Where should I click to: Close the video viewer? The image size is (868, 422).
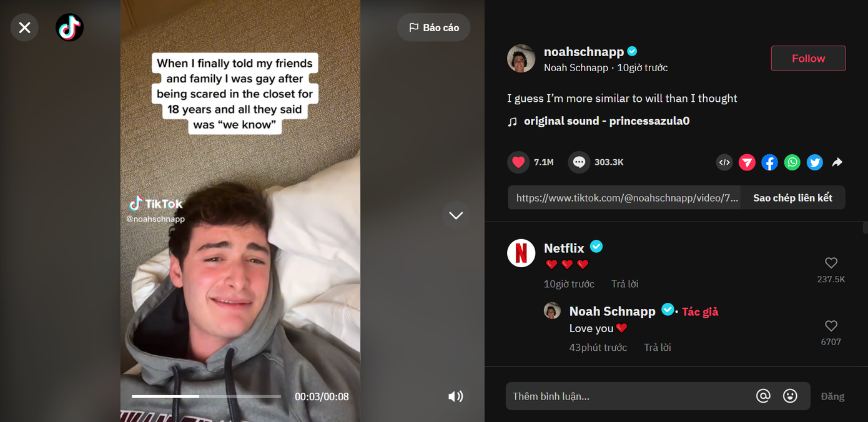tap(24, 27)
